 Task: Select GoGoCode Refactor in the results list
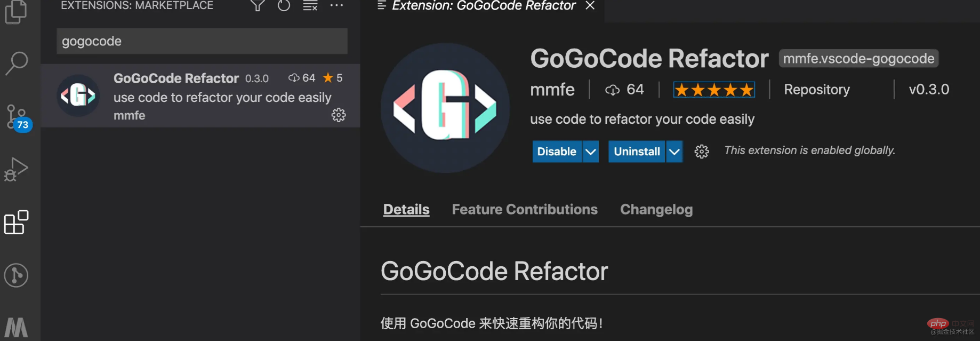click(x=200, y=96)
